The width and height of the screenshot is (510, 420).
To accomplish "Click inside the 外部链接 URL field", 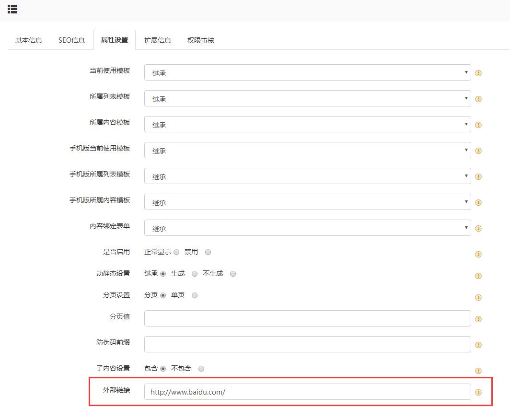I will (x=307, y=392).
